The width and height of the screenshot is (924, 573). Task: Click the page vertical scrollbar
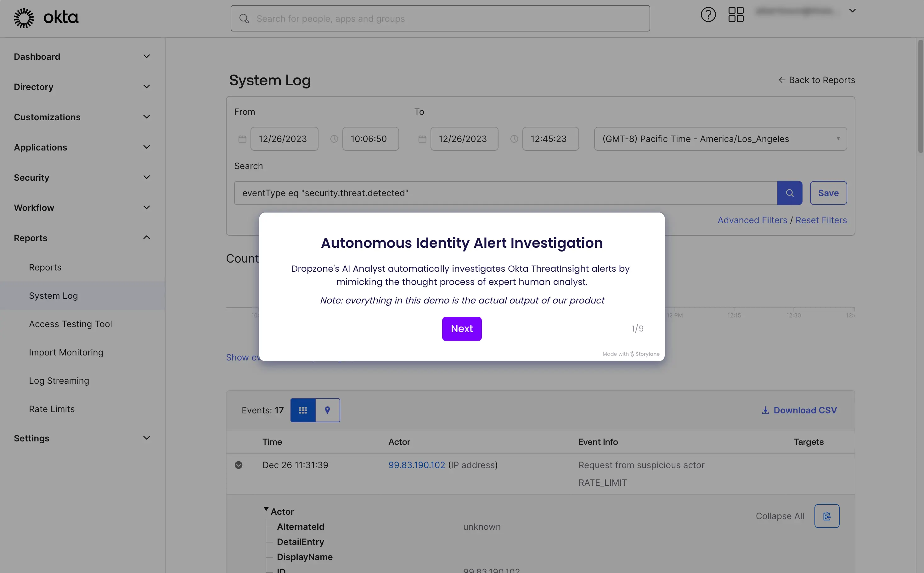pyautogui.click(x=920, y=96)
